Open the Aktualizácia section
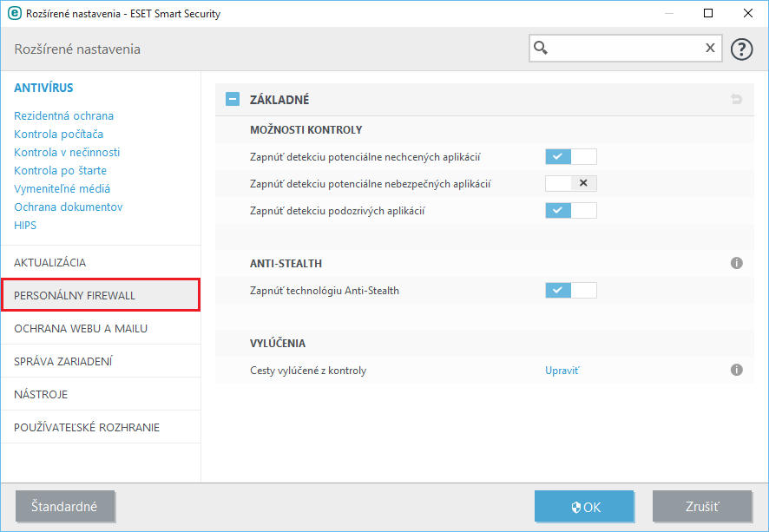769x532 pixels. tap(50, 263)
